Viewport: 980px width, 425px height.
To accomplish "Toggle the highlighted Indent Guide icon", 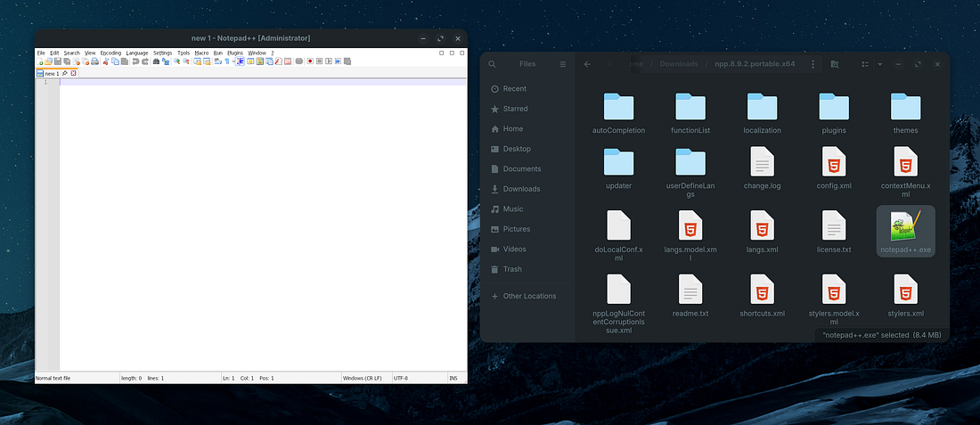I will (x=240, y=61).
